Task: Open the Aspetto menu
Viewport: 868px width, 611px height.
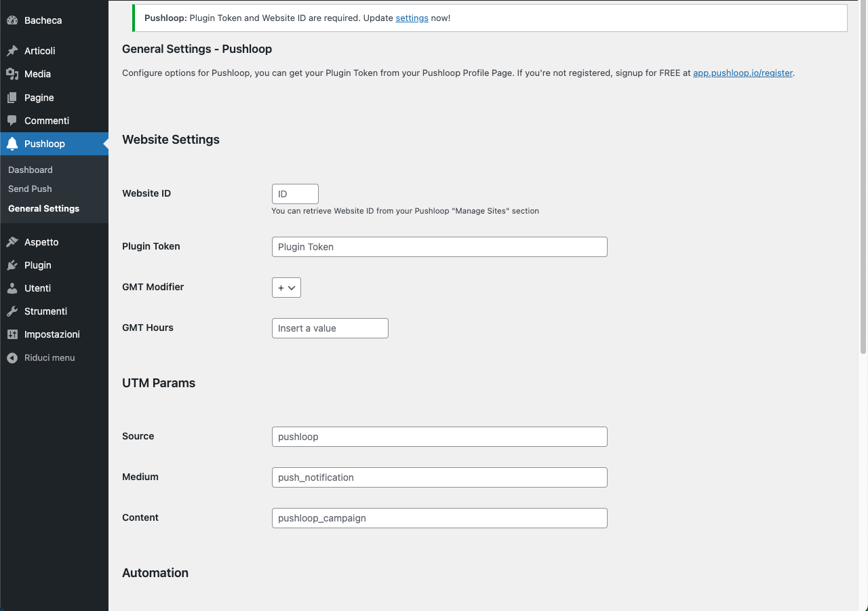Action: pyautogui.click(x=54, y=242)
